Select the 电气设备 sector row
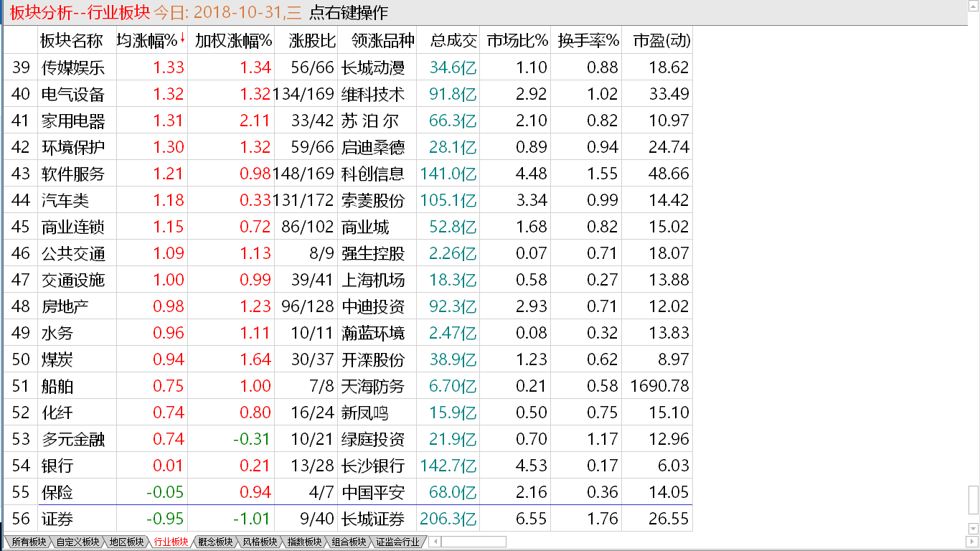The width and height of the screenshot is (980, 551). click(x=348, y=94)
